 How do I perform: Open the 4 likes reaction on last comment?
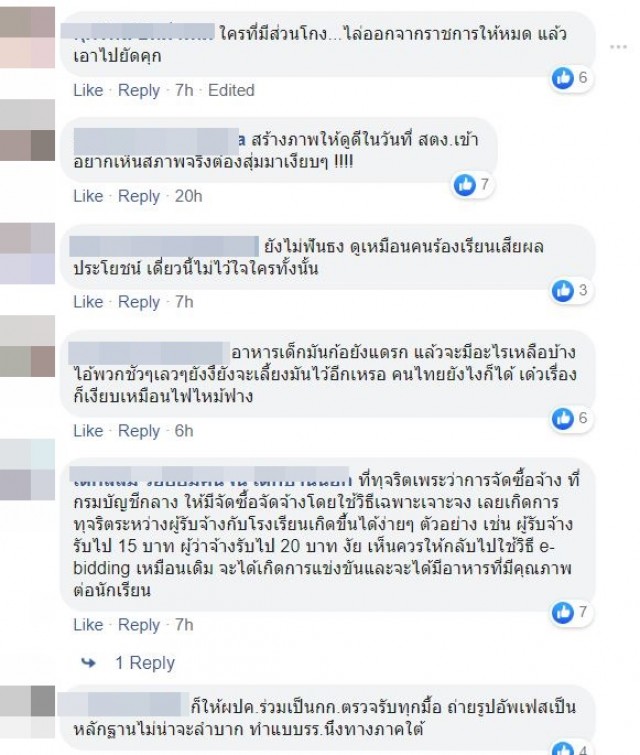(572, 749)
